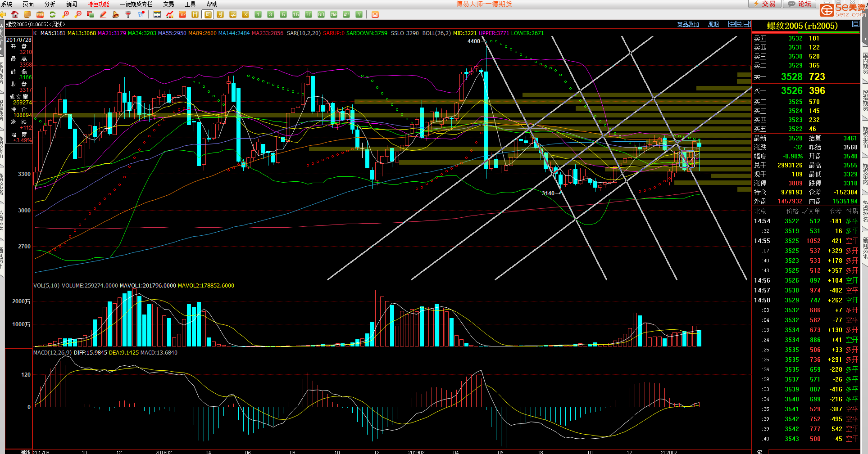The image size is (868, 454).
Task: Select the red pencil drawing tool
Action: pyautogui.click(x=103, y=14)
